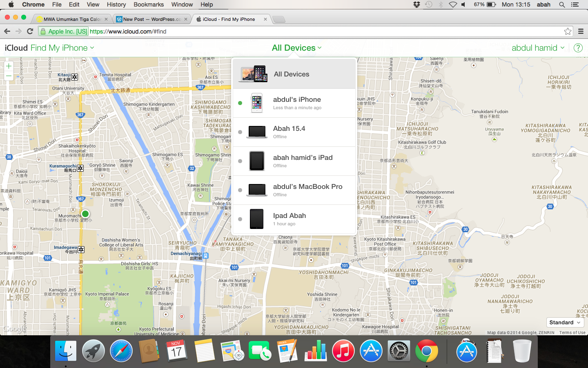Launch Safari from the dock
Screen dimensions: 588x368
point(121,351)
